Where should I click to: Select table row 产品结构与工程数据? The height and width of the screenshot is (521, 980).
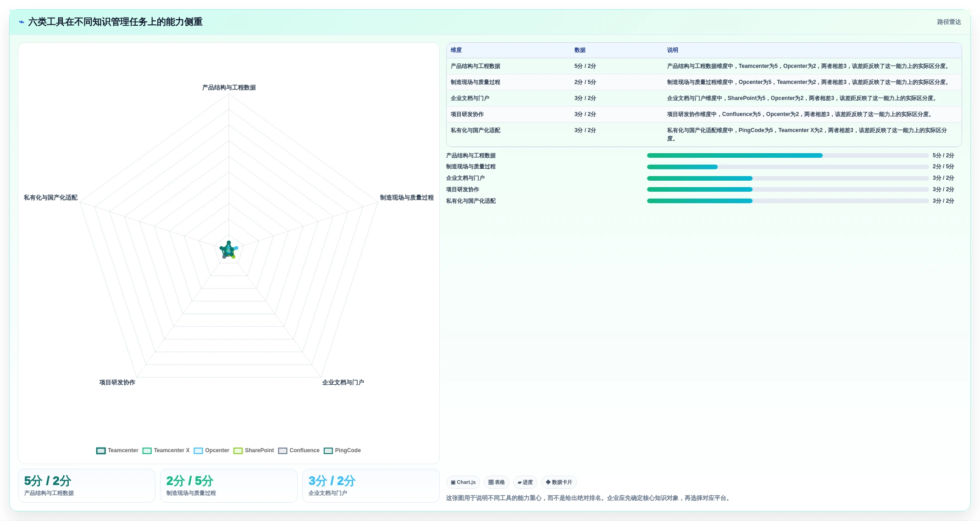tap(704, 66)
